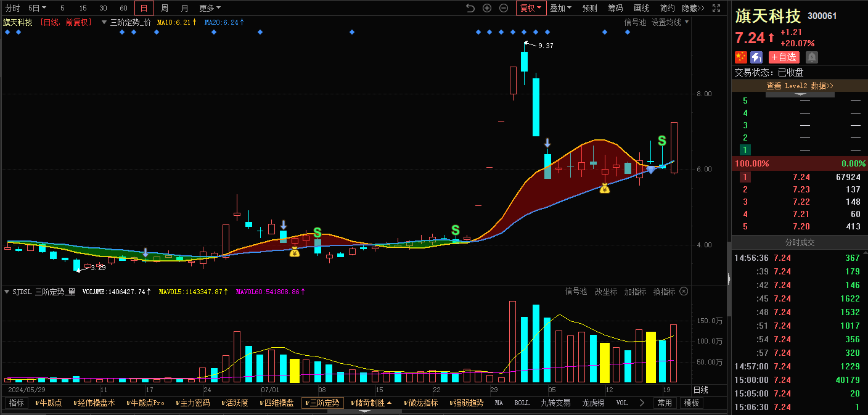The width and height of the screenshot is (868, 415).
Task: Add stock via +自选 button
Action: (x=784, y=57)
